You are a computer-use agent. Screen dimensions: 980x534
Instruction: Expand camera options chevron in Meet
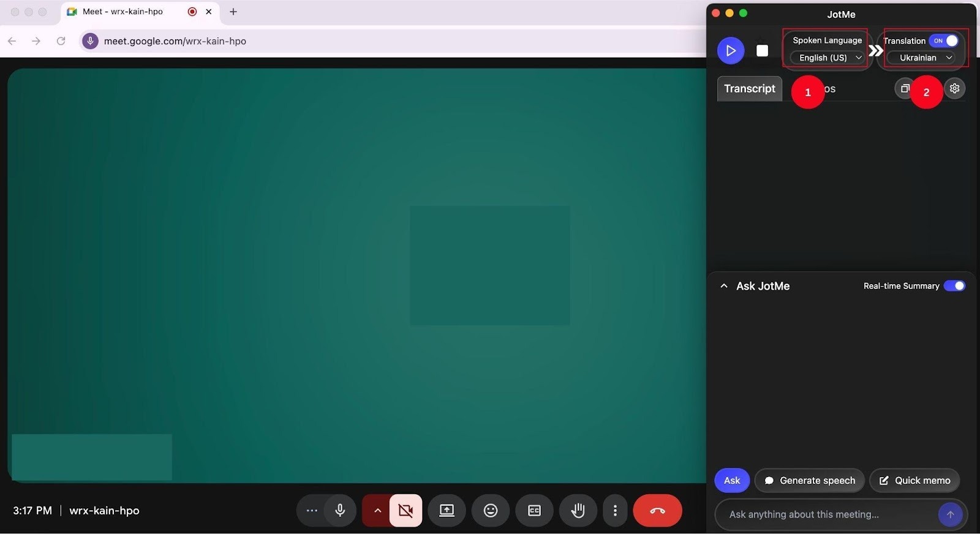coord(377,511)
